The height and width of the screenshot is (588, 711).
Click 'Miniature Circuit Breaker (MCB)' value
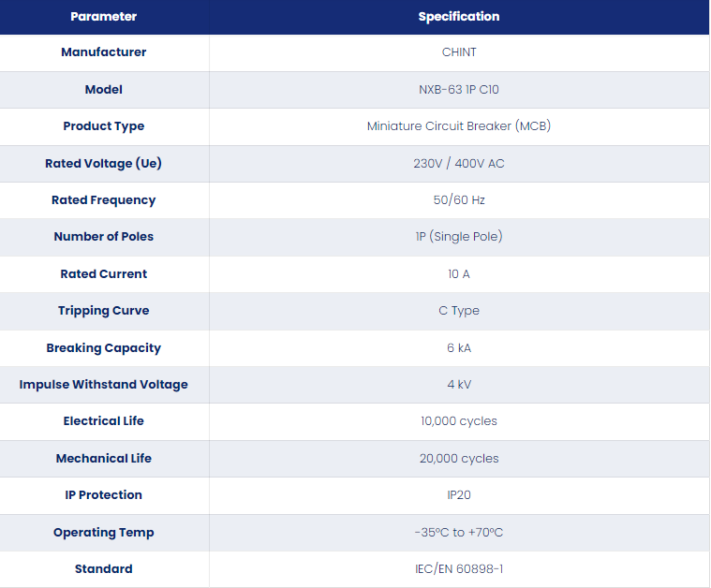(459, 126)
